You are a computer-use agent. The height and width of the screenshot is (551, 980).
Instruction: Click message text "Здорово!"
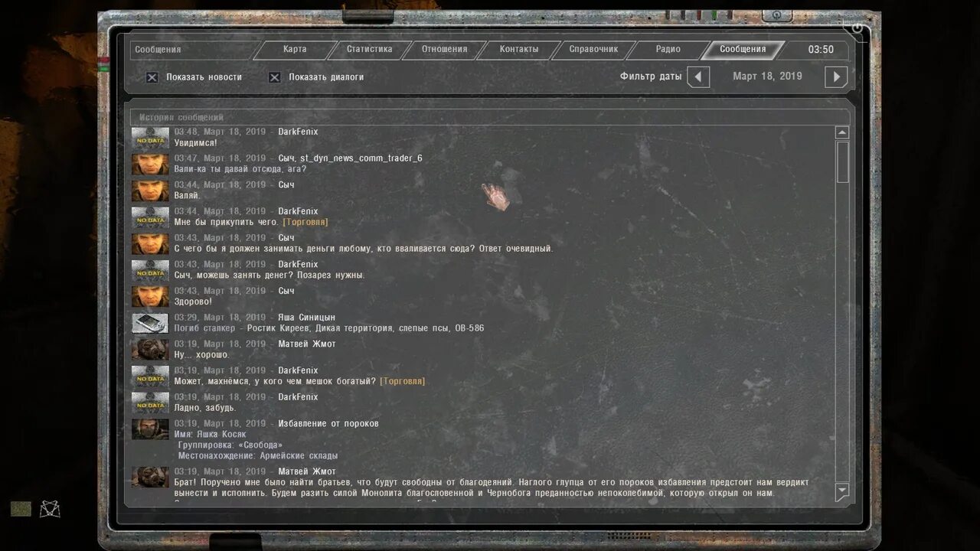[x=193, y=302]
